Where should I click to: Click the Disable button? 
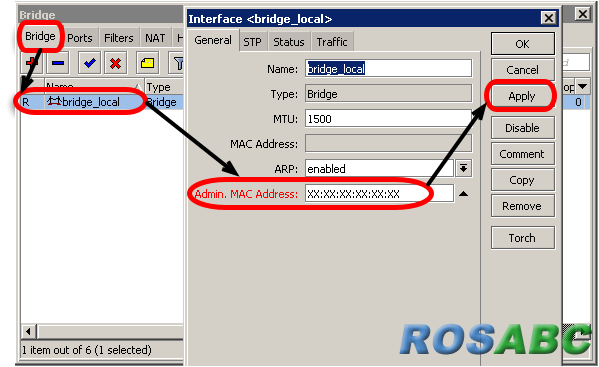click(522, 128)
